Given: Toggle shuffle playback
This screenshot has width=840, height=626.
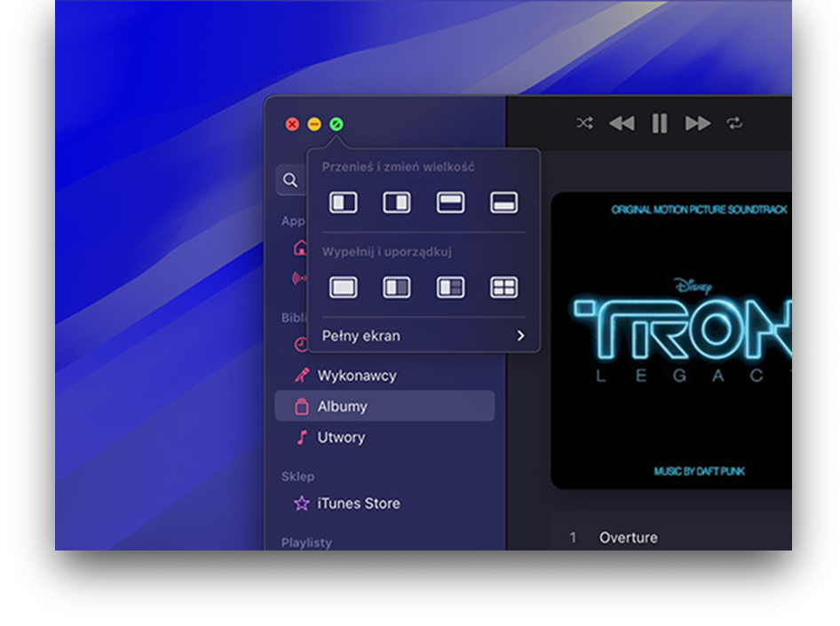Looking at the screenshot, I should click(584, 123).
